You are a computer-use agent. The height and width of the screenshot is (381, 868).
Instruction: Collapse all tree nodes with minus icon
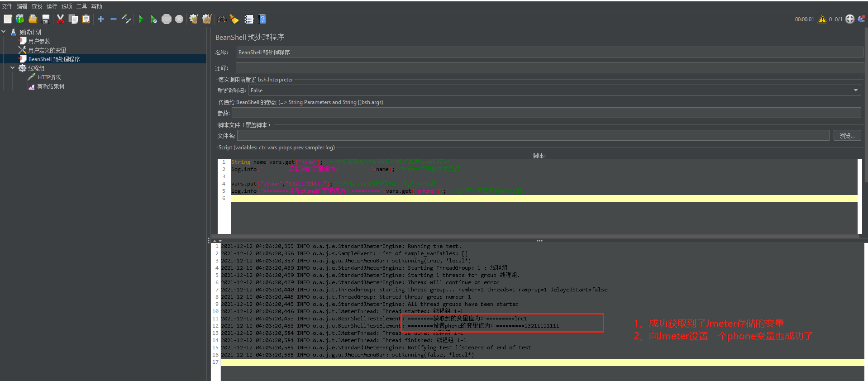[114, 19]
